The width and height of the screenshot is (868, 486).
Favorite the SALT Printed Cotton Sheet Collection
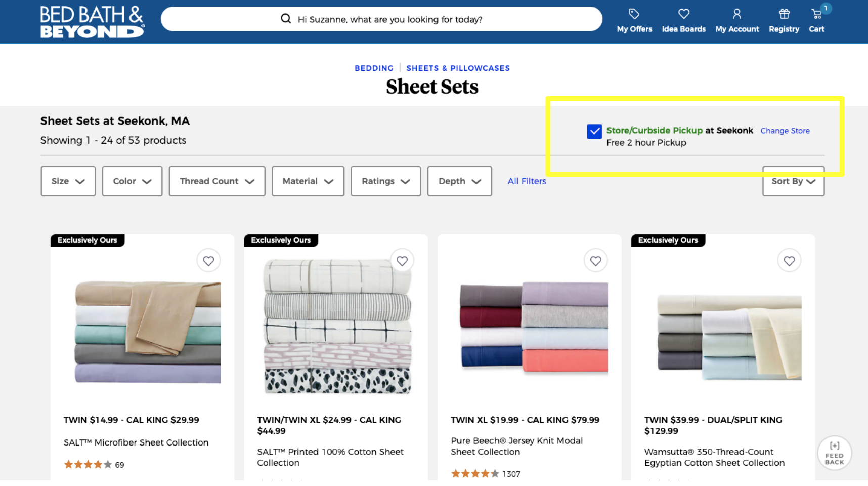click(x=402, y=261)
